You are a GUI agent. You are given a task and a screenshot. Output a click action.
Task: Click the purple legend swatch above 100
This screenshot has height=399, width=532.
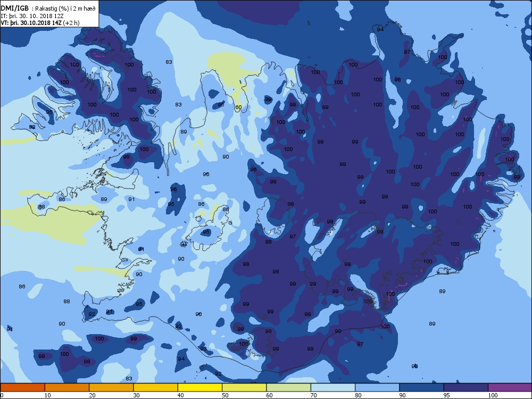510,387
